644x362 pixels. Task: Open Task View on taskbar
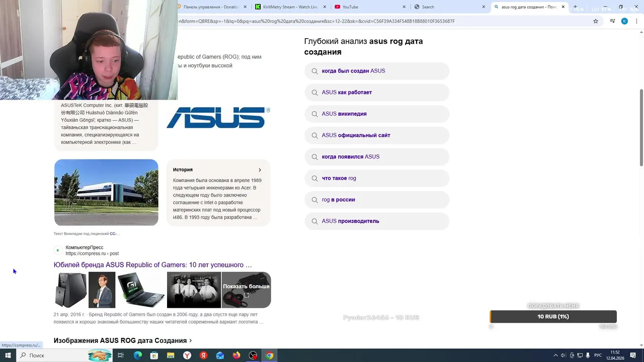click(121, 355)
